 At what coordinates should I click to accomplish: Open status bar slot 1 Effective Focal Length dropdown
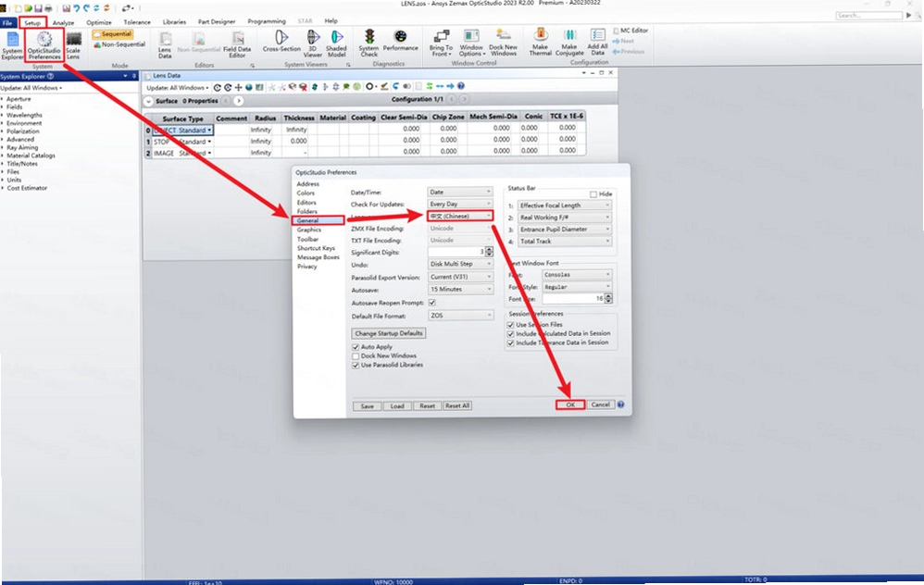[x=565, y=205]
